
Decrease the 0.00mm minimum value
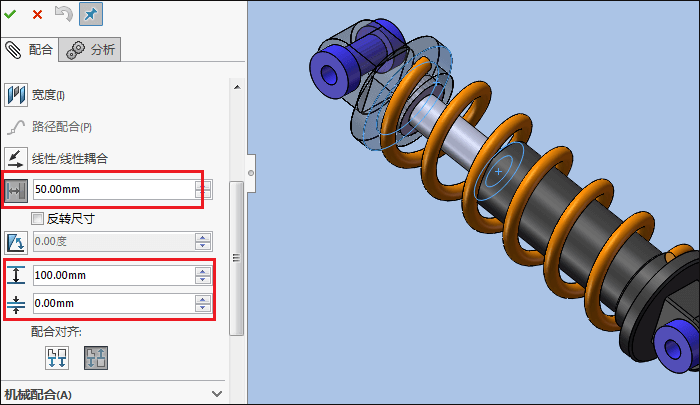point(203,308)
